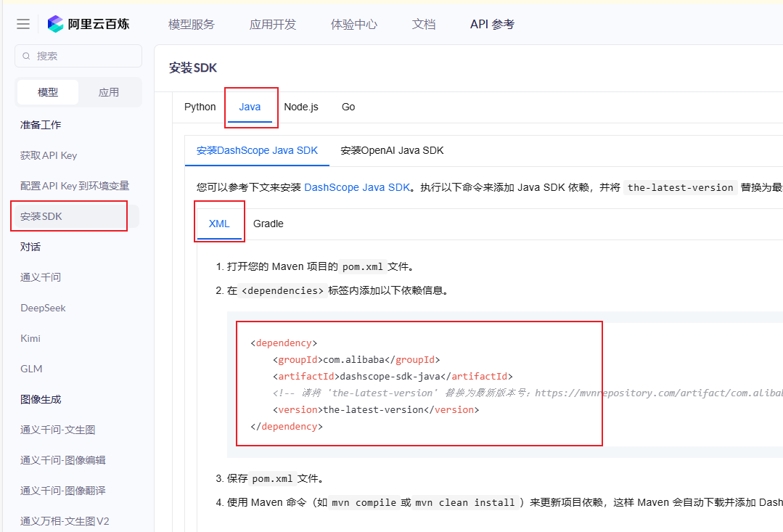Click the mvnrepository comment line in code
Viewport: 783px width, 532px height.
tap(528, 393)
